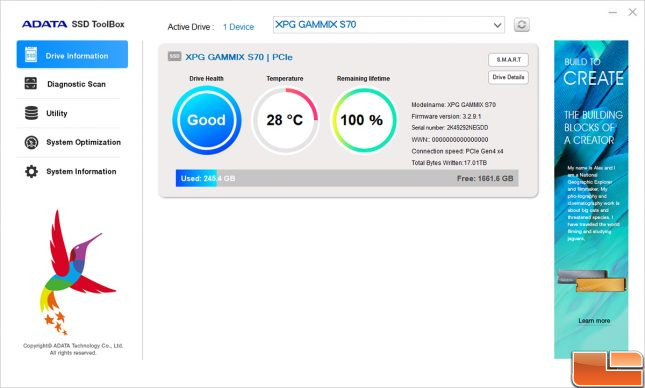Click the Drive Health label
The image size is (645, 388).
[206, 79]
